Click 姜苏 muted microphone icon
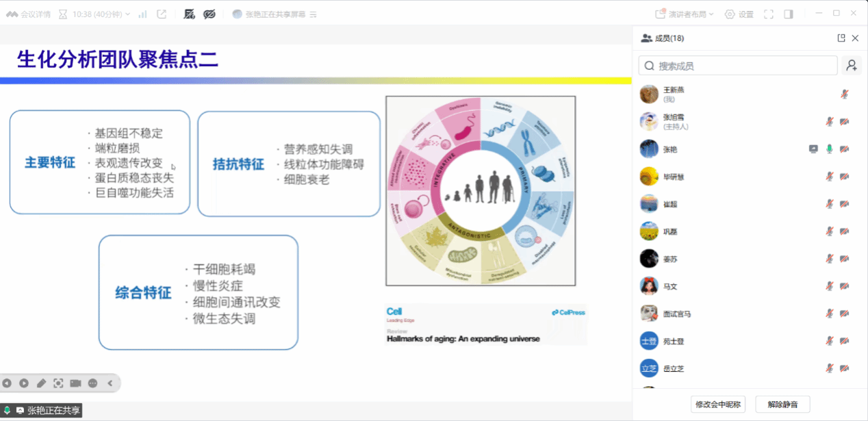This screenshot has height=421, width=868. pos(830,259)
